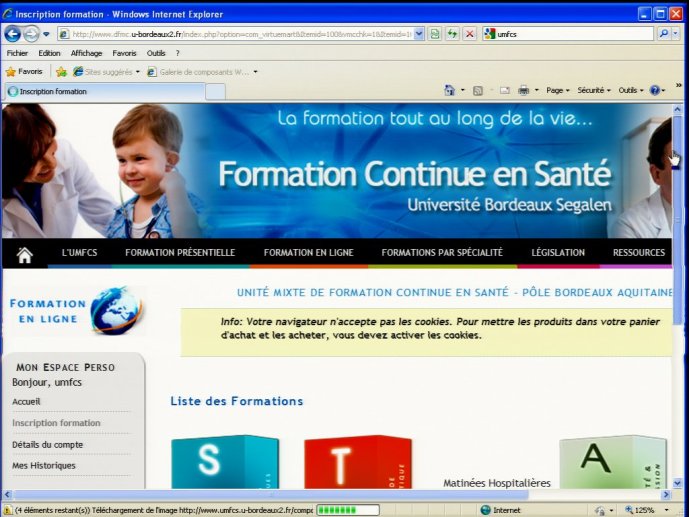Click the green page loading progress bar
Screen dimensions: 689x517
tap(348, 510)
